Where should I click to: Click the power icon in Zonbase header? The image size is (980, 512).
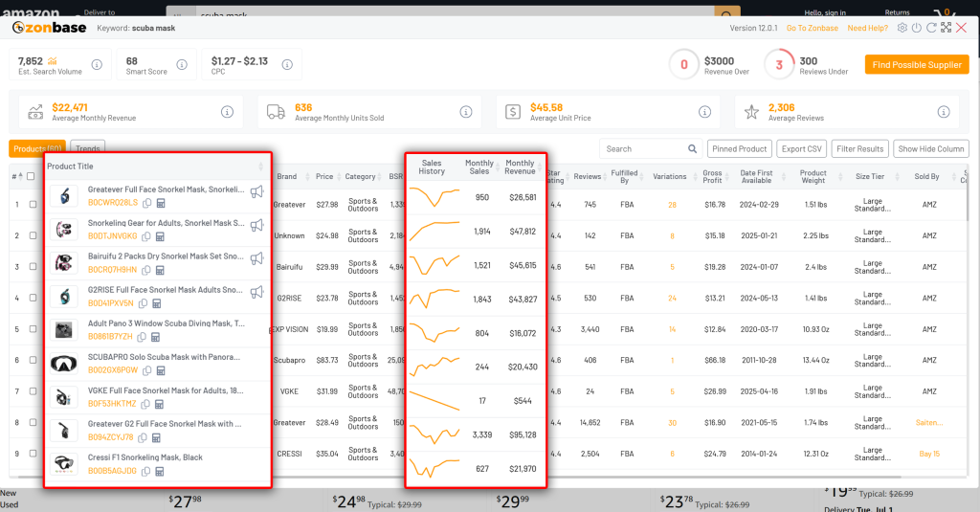coord(916,28)
